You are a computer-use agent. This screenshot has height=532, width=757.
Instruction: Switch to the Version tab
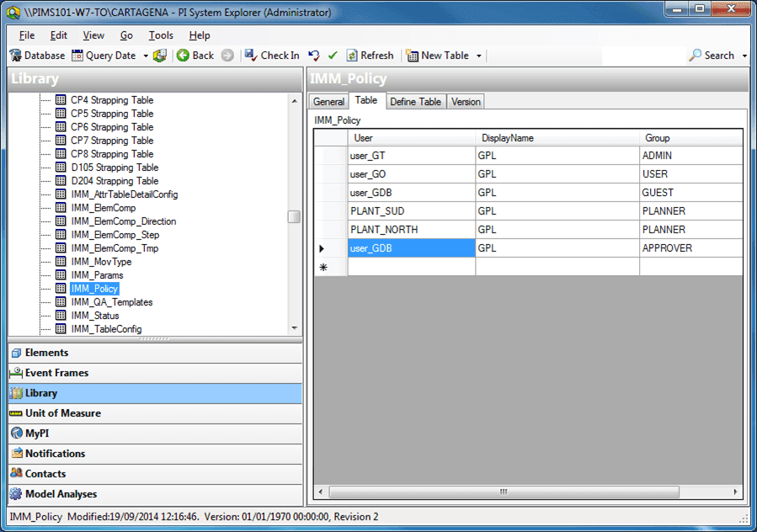pyautogui.click(x=466, y=102)
